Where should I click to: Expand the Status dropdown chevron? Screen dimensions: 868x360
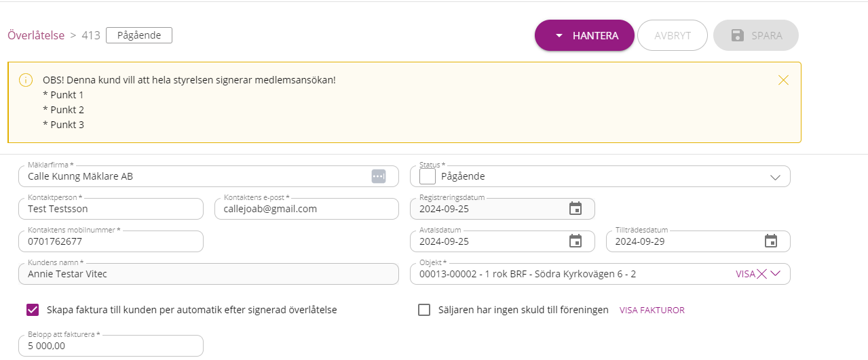point(776,177)
